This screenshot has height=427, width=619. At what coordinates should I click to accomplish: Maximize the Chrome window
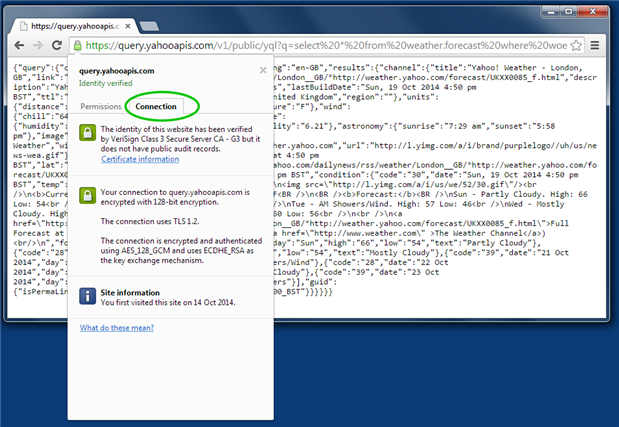click(568, 12)
